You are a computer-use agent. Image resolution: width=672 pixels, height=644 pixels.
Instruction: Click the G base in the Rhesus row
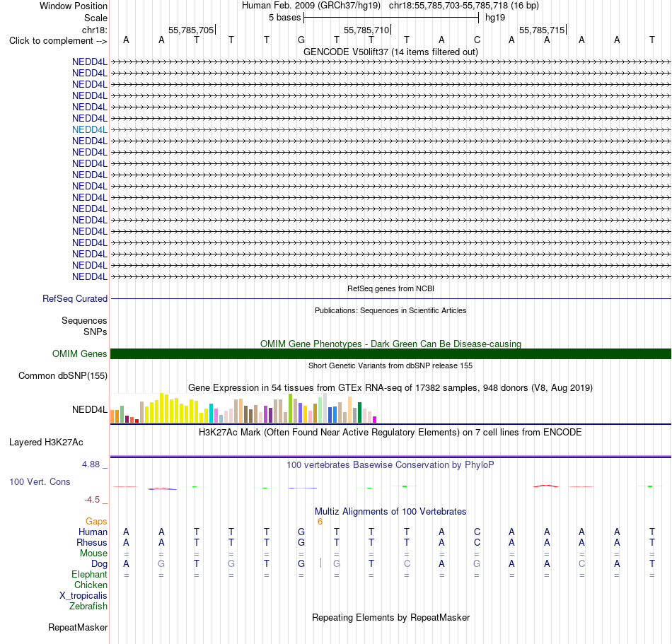coord(301,542)
